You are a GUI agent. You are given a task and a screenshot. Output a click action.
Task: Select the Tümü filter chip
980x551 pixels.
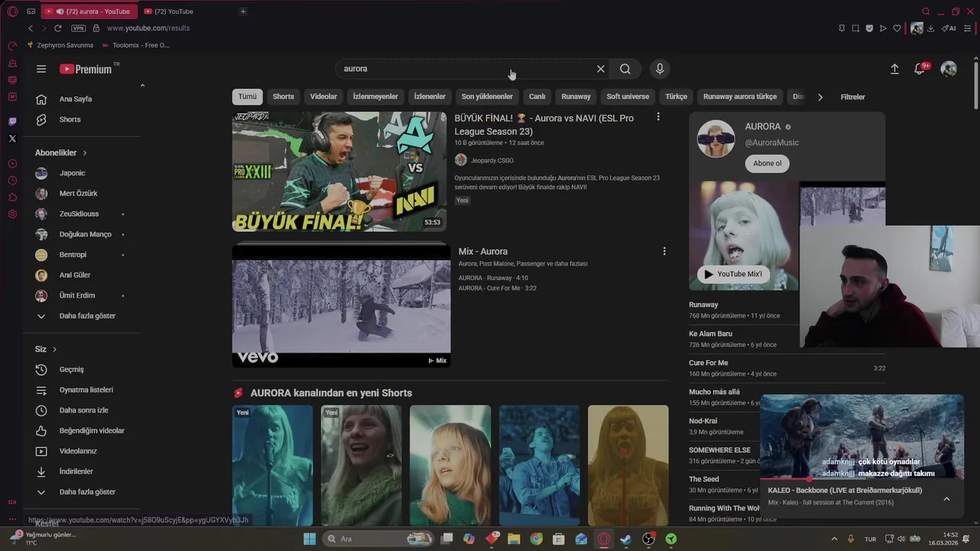coord(247,97)
